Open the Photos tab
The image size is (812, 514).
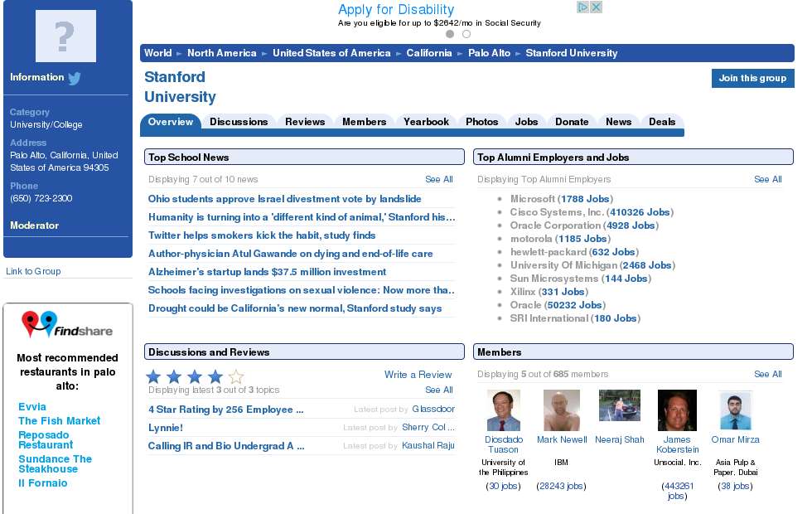click(x=481, y=122)
